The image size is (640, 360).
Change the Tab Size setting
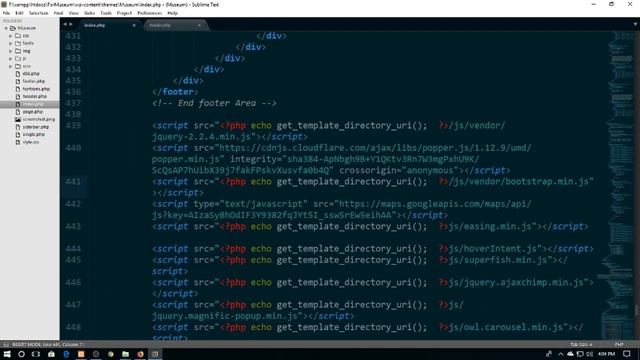(x=581, y=344)
